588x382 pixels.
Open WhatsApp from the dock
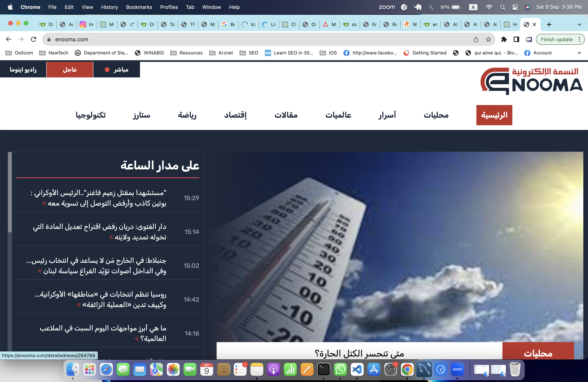click(340, 370)
